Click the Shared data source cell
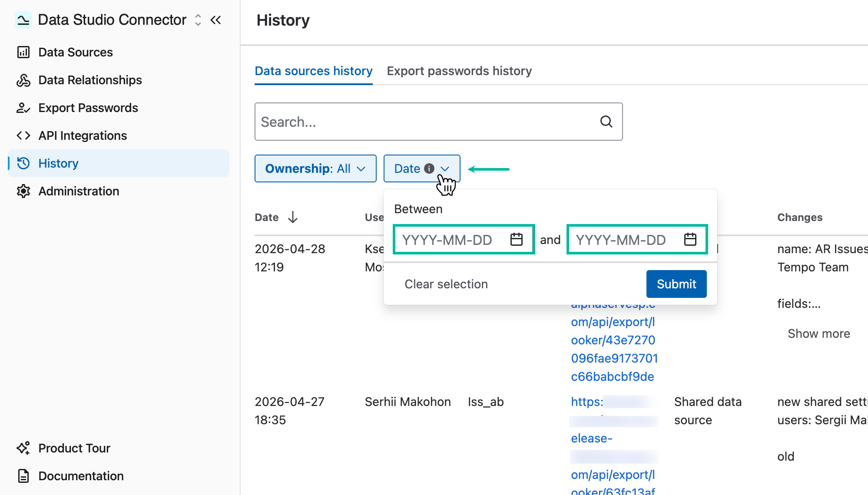Screen dimensions: 868x495 tap(708, 411)
